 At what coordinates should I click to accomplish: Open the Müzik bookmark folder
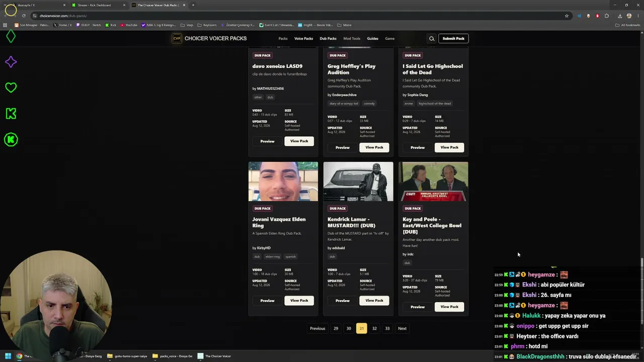click(x=344, y=25)
